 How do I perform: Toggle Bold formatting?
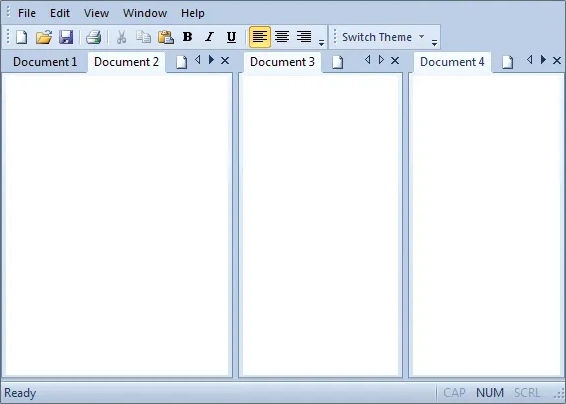click(187, 37)
